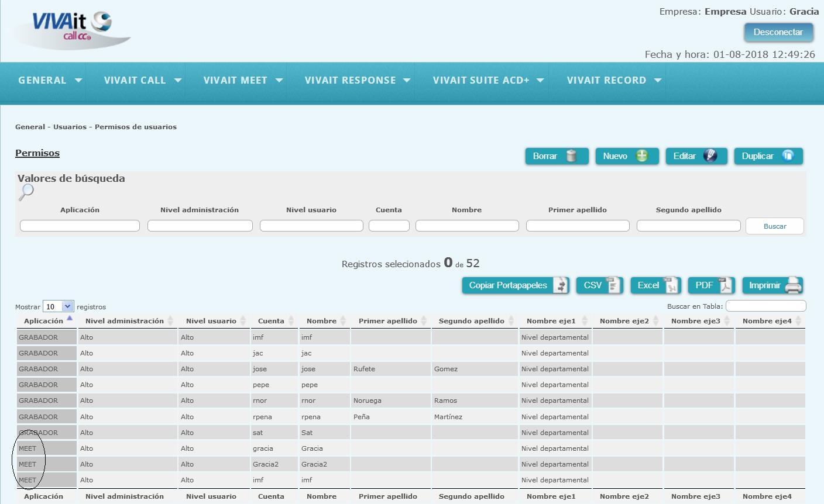Open the VIVAIT RESPONSE menu

357,81
